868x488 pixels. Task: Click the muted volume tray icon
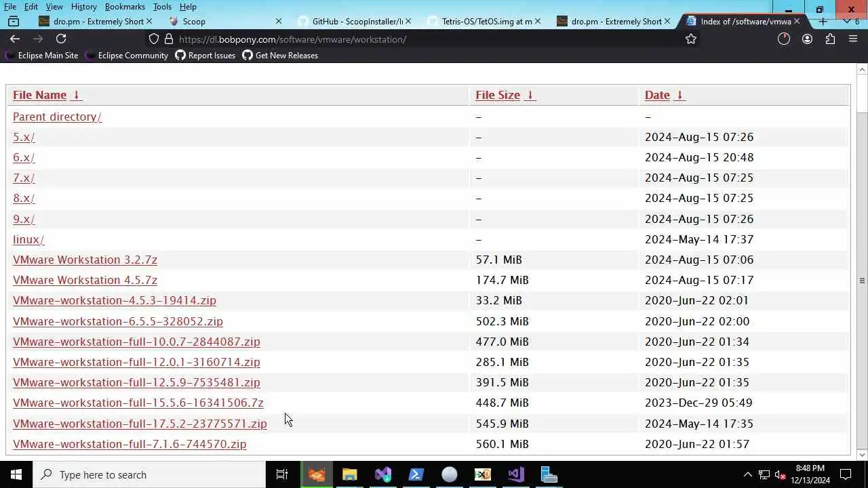pyautogui.click(x=781, y=474)
